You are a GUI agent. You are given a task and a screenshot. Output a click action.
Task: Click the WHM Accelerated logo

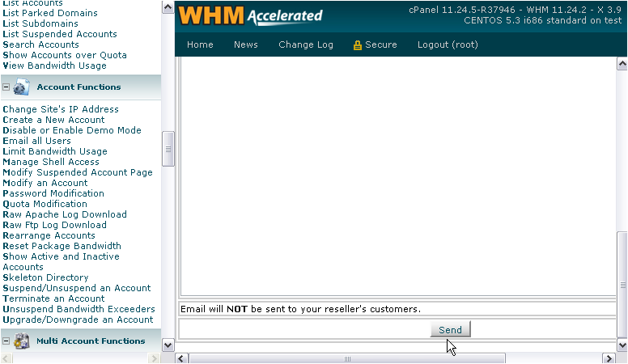point(250,15)
